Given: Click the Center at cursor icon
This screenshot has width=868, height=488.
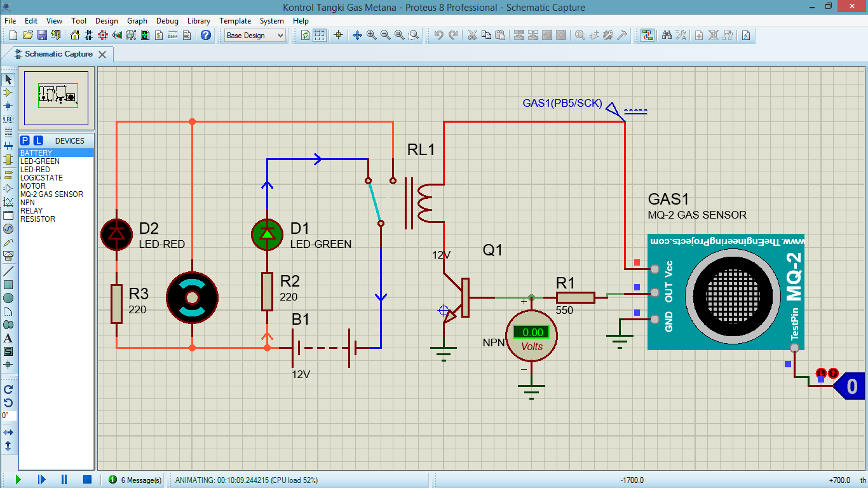Looking at the screenshot, I should (338, 36).
